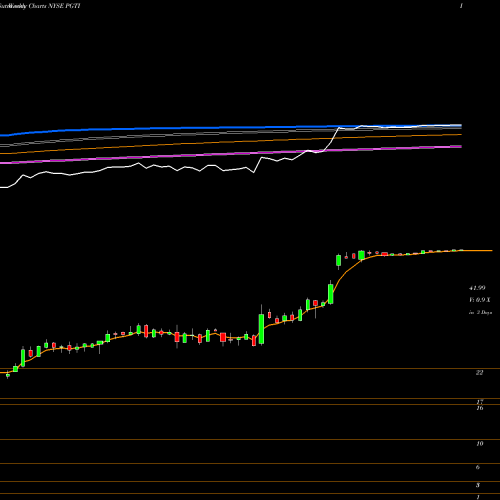Click the 41.99 price value

477,288
